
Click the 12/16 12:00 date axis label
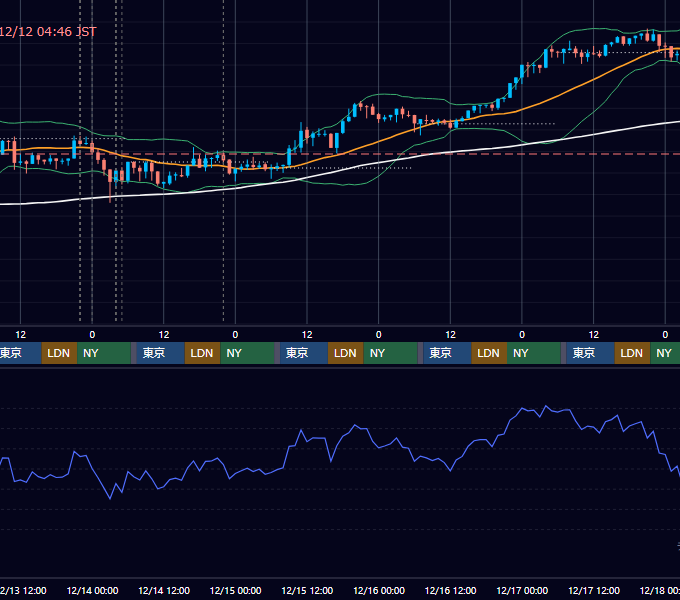click(x=451, y=590)
